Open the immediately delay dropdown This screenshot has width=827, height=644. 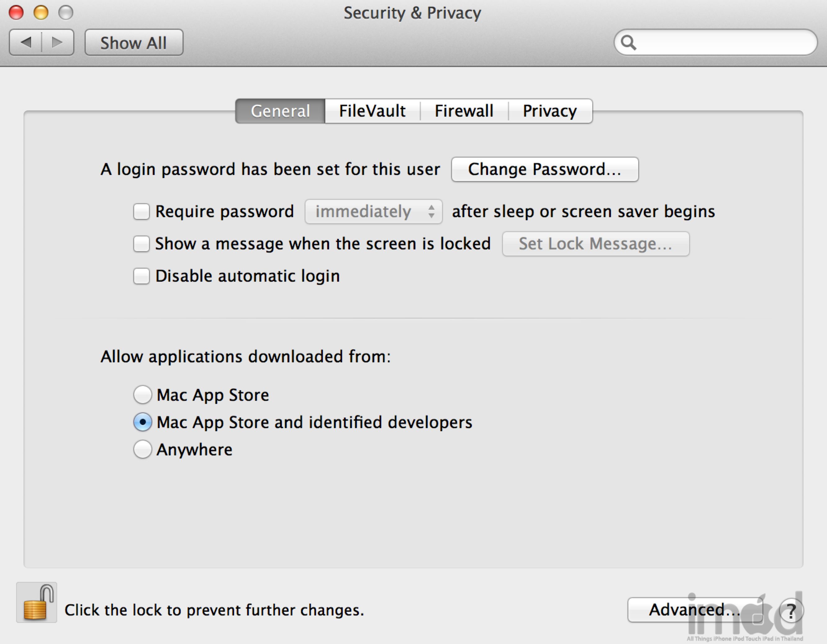click(x=373, y=212)
